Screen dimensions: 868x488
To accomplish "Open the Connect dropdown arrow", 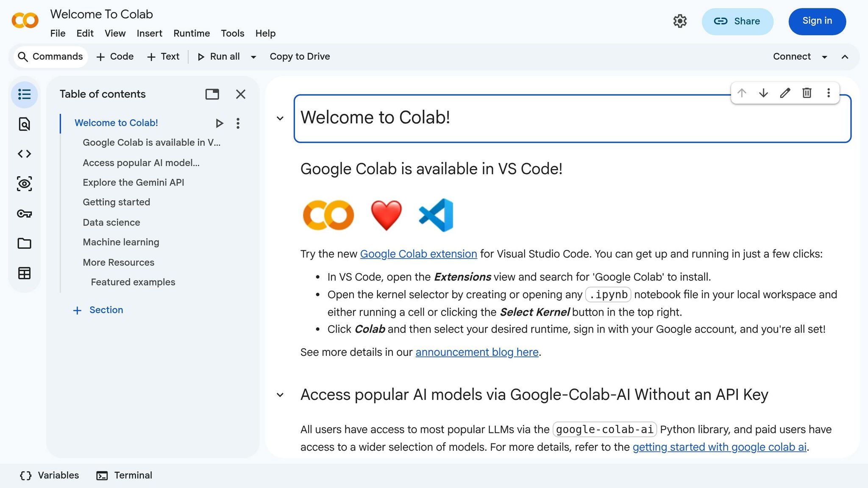I will point(824,57).
